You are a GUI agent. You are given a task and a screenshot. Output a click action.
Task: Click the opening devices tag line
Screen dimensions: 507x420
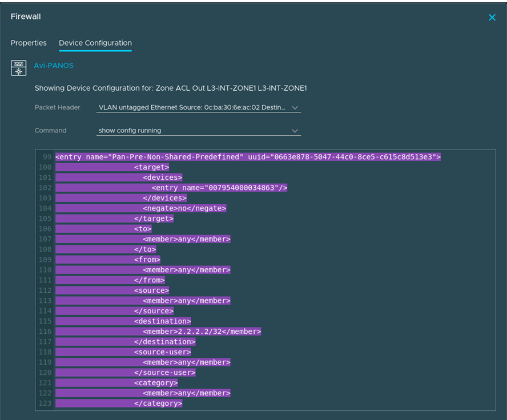[x=162, y=177]
